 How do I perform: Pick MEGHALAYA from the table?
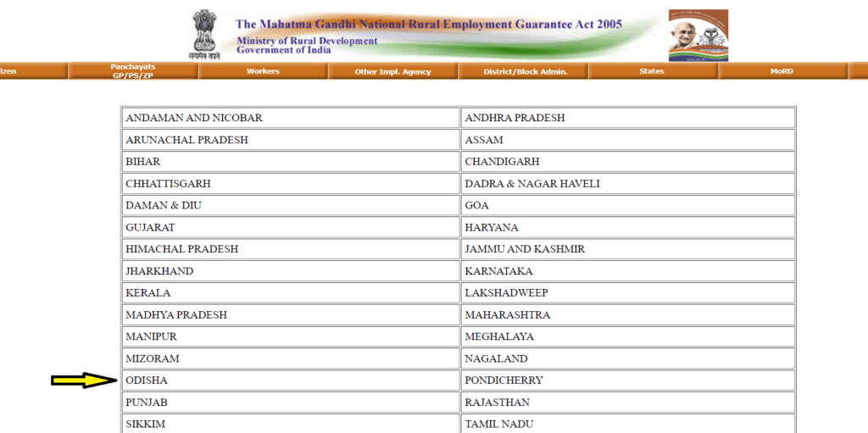(x=499, y=336)
